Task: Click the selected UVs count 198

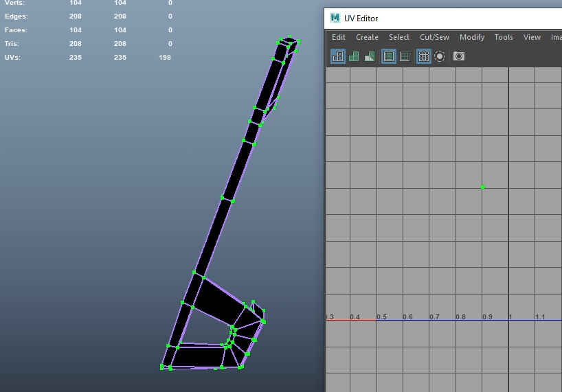Action: click(165, 57)
